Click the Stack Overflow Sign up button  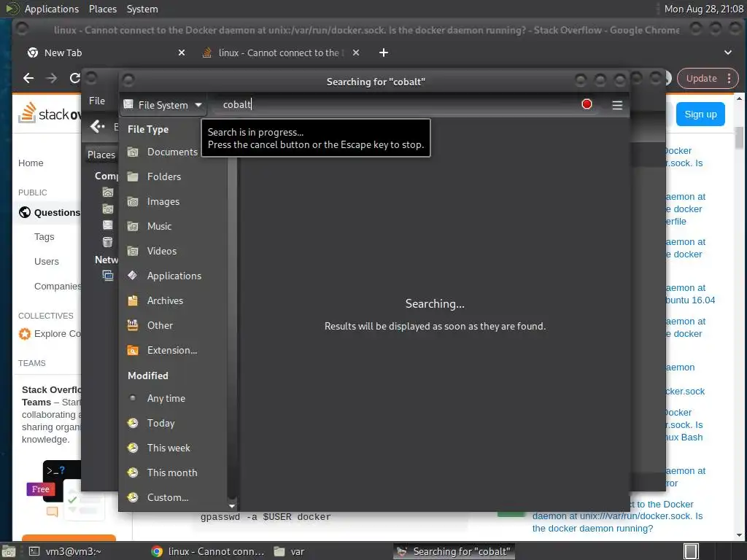700,114
